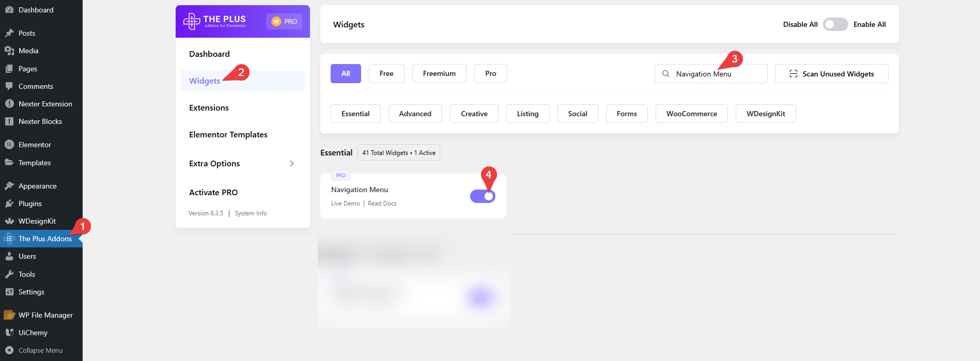Select the All filter tab

point(346,73)
